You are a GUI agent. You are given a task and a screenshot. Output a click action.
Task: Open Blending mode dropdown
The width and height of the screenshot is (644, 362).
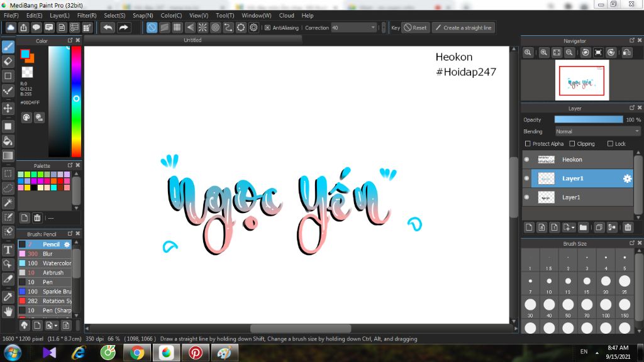[x=597, y=131]
